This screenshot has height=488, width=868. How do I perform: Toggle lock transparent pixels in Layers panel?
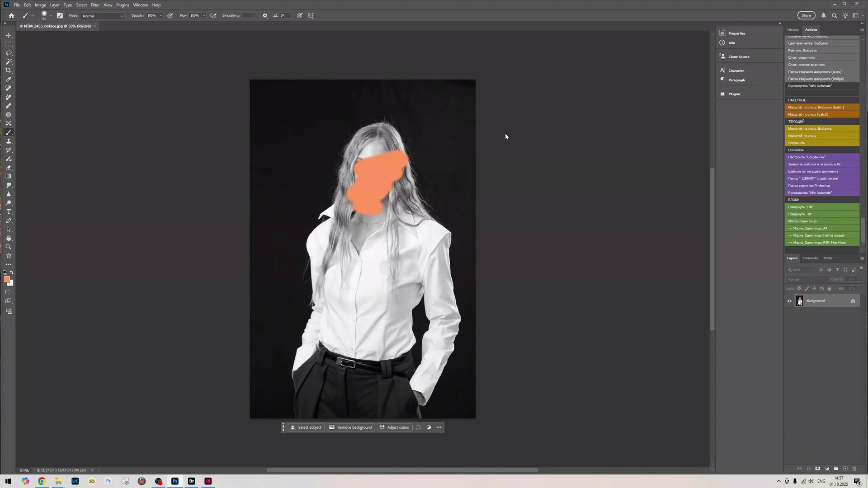click(800, 288)
